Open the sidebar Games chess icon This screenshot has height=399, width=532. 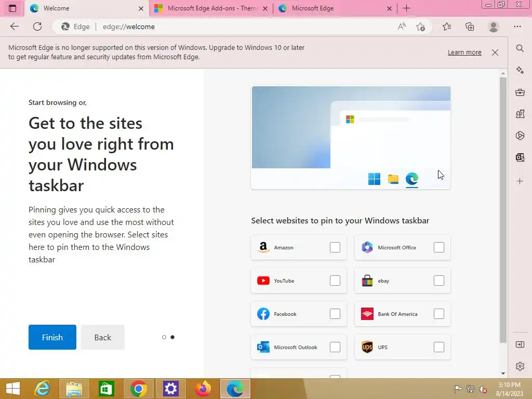tap(520, 114)
